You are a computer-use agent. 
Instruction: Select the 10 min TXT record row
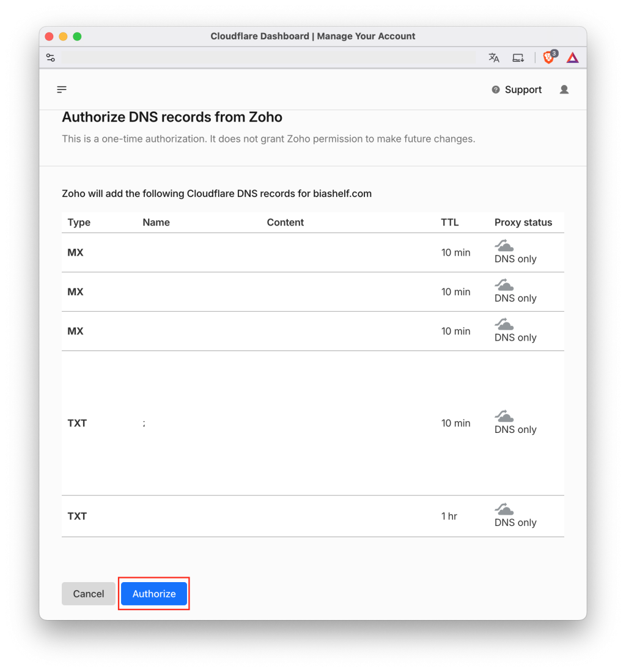313,423
